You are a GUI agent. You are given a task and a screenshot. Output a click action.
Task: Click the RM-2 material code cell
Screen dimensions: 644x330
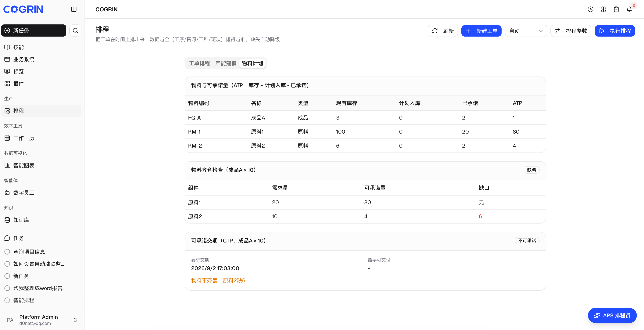[x=195, y=146]
